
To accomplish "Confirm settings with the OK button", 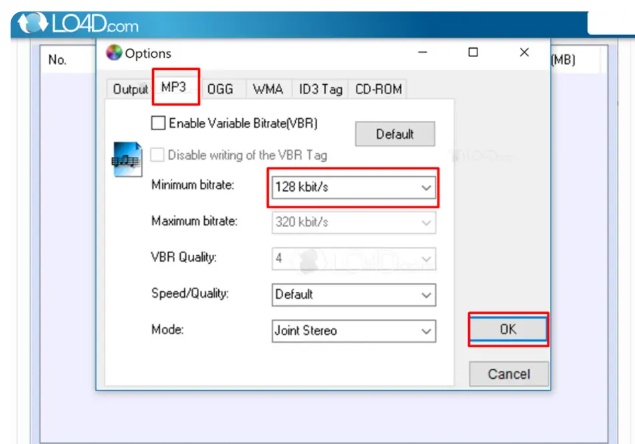I will [x=508, y=329].
